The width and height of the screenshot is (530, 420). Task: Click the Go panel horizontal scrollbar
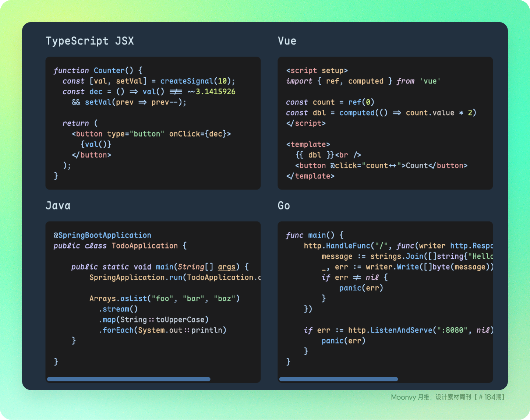[x=339, y=379]
